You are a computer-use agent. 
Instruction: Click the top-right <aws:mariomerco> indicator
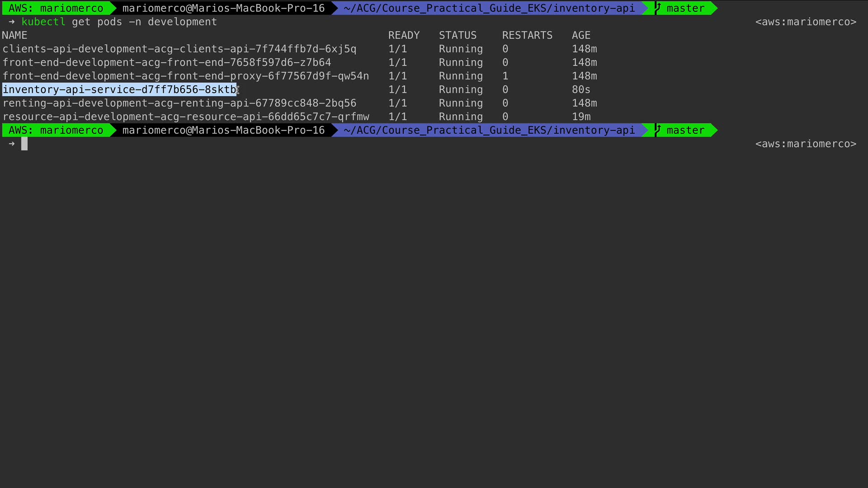pos(806,22)
